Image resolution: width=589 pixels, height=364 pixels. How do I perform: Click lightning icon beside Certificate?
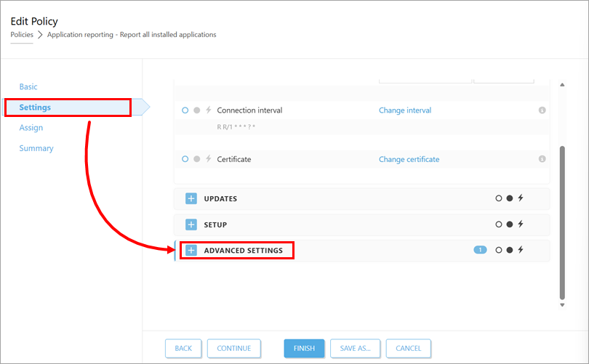click(208, 159)
